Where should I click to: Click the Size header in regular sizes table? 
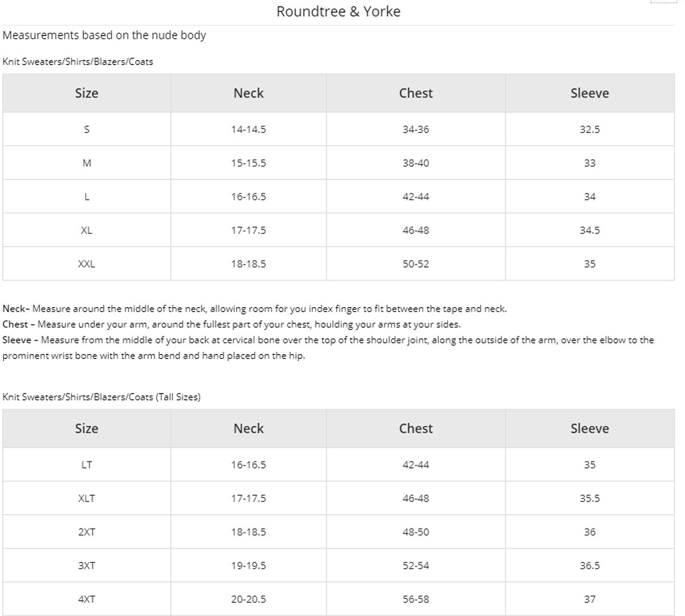point(87,93)
